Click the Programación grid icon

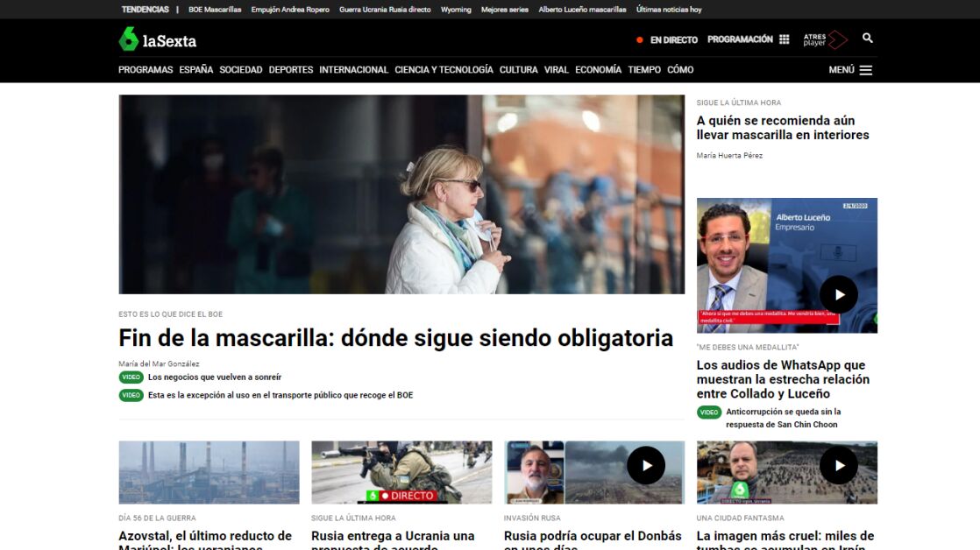click(x=784, y=39)
